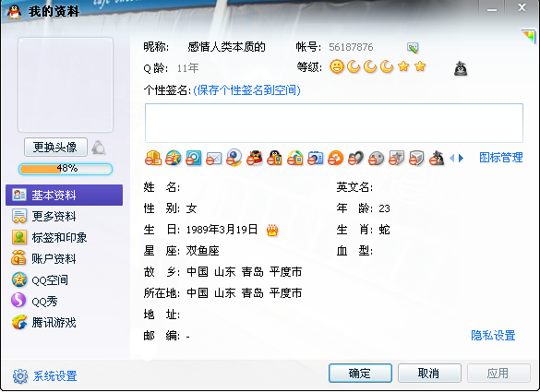The image size is (540, 392).
Task: Click the penguin icon next to level
Action: [460, 68]
